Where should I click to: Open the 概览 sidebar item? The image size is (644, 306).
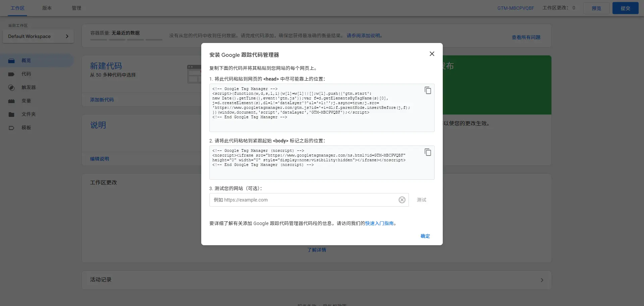pos(36,60)
